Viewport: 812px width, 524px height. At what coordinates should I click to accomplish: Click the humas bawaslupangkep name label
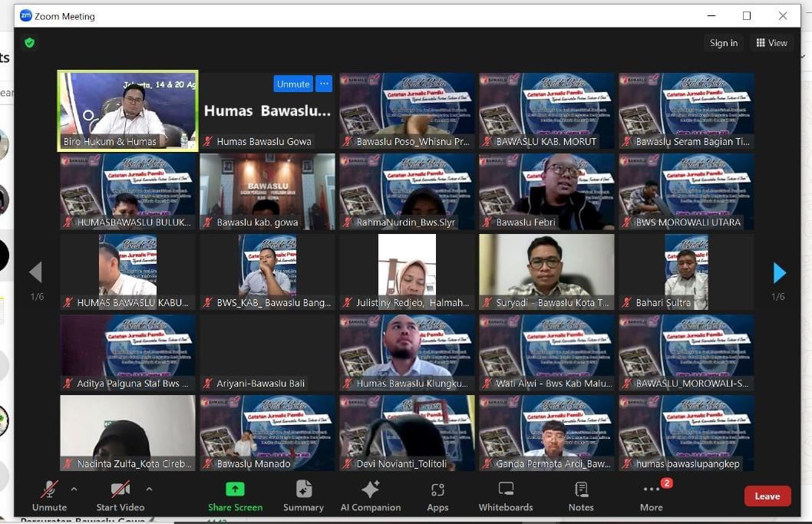click(688, 464)
